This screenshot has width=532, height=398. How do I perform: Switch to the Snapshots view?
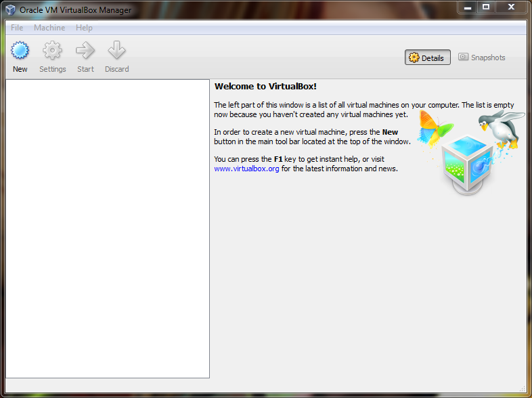coord(482,58)
